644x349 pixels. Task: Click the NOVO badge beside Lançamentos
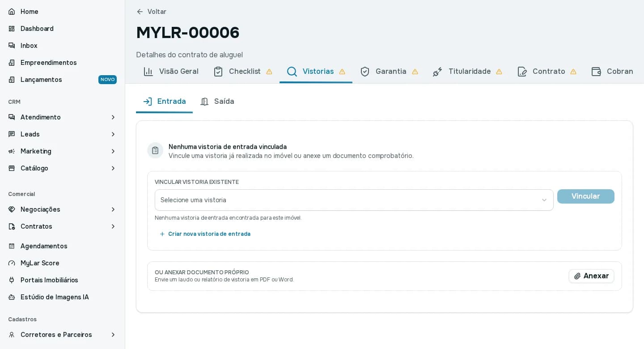click(107, 80)
